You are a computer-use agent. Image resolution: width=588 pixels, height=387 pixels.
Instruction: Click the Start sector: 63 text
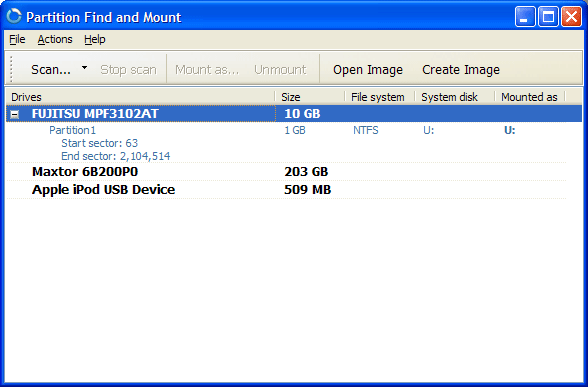[99, 143]
